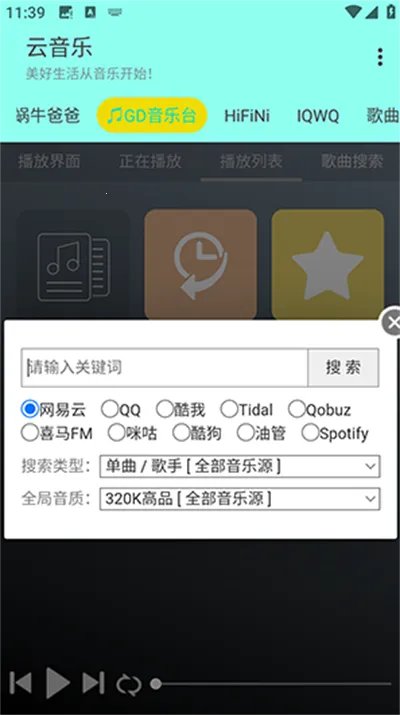Open the three-dot overflow menu

tap(380, 57)
